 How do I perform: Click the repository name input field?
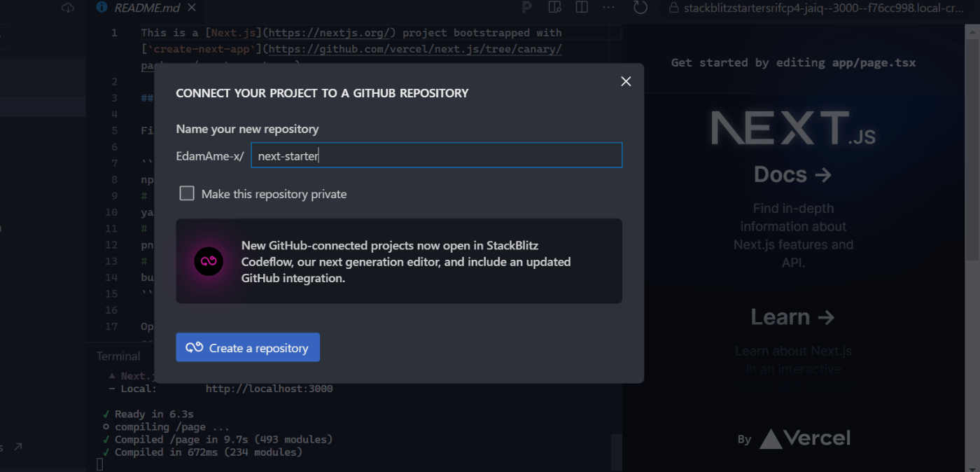[x=436, y=155]
